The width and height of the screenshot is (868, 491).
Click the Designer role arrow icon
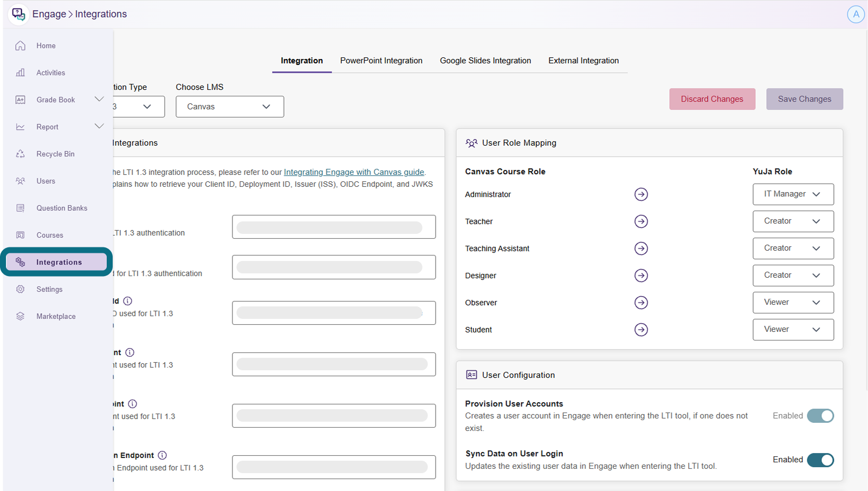[x=641, y=276]
